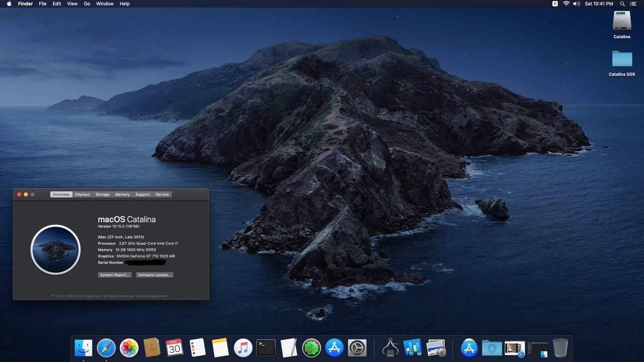The image size is (644, 362).
Task: Open the Licence Agreement link
Action: (x=151, y=296)
